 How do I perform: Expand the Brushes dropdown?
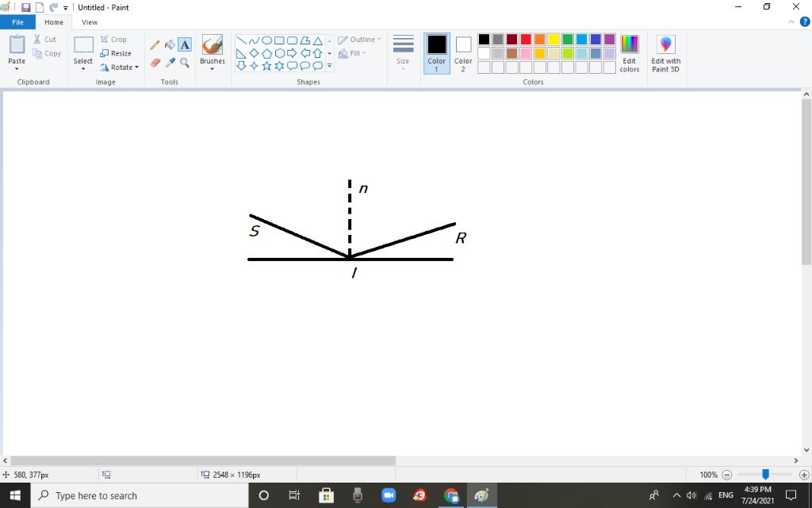coord(213,68)
